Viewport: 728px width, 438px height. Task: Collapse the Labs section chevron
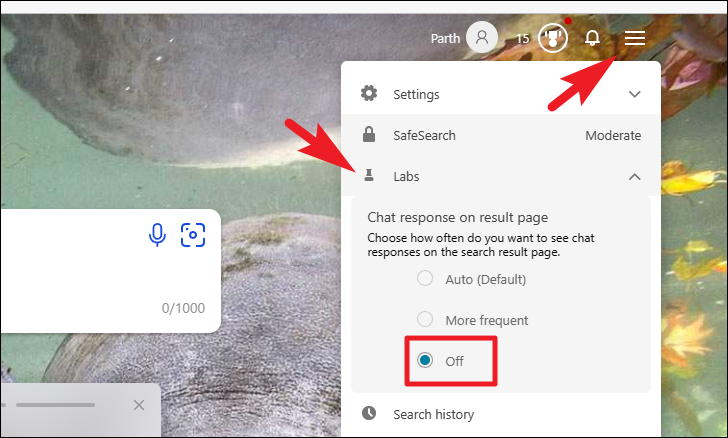coord(635,177)
